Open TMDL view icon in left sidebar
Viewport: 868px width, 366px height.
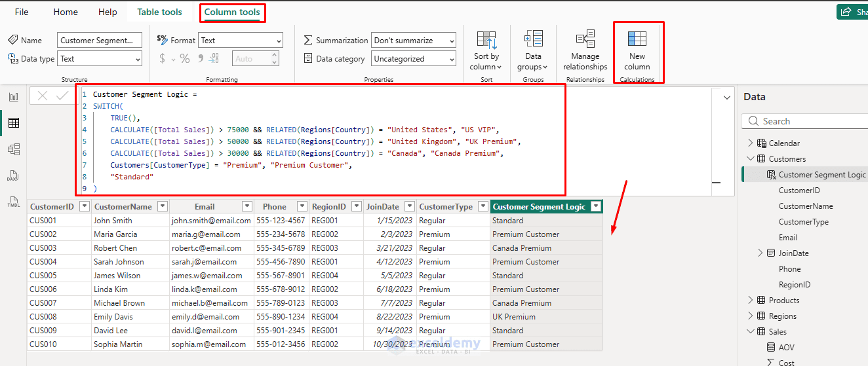13,202
